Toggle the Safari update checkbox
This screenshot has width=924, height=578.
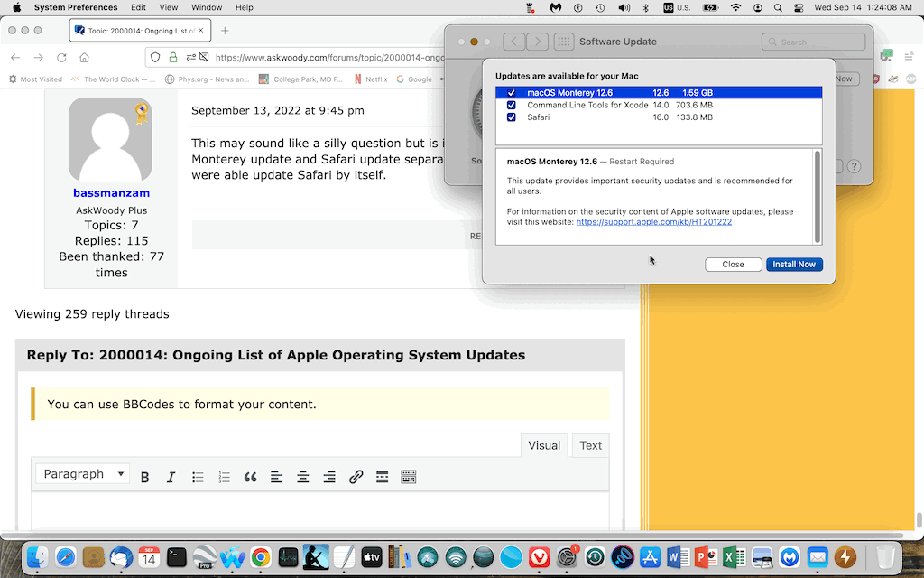512,117
